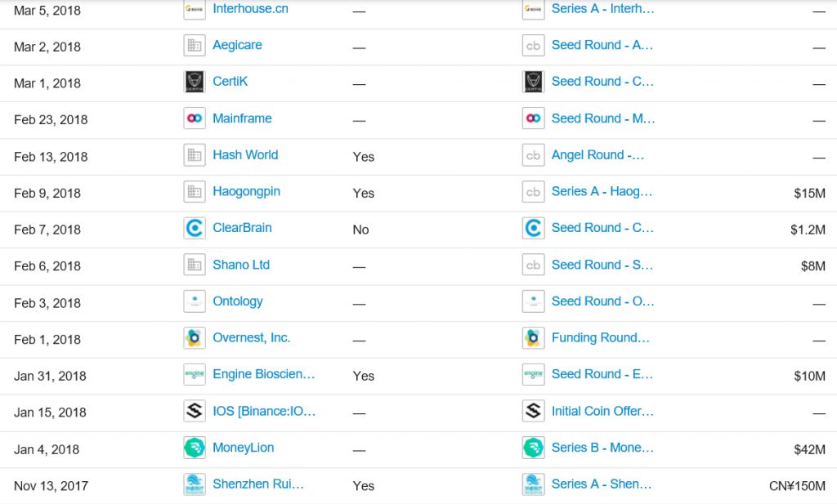Image resolution: width=837 pixels, height=504 pixels.
Task: Click the MoneyLion organization logo icon
Action: point(195,448)
